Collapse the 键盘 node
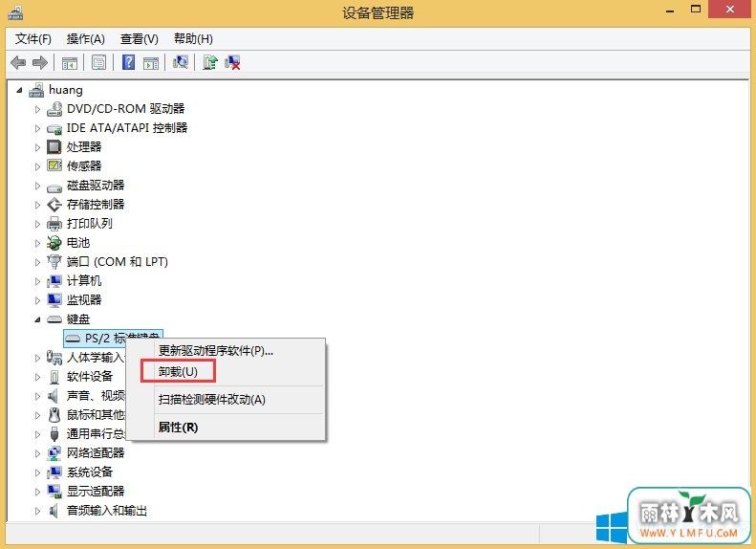The height and width of the screenshot is (549, 756). pyautogui.click(x=37, y=319)
